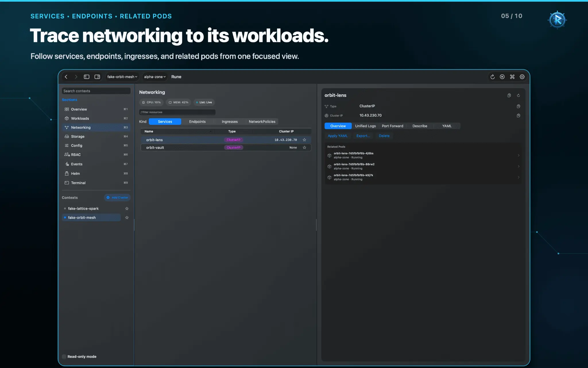Select the Overview detail tab
Image resolution: width=588 pixels, height=368 pixels.
pyautogui.click(x=338, y=126)
